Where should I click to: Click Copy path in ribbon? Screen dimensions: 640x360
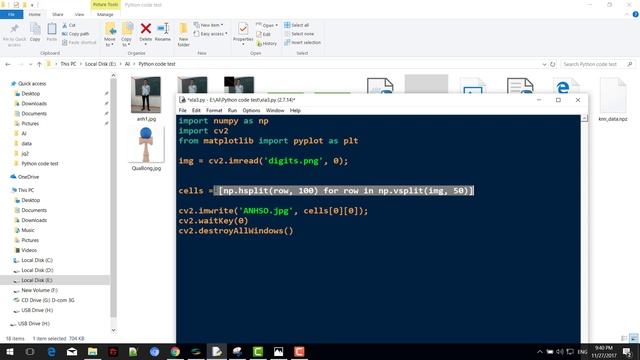[x=76, y=34]
